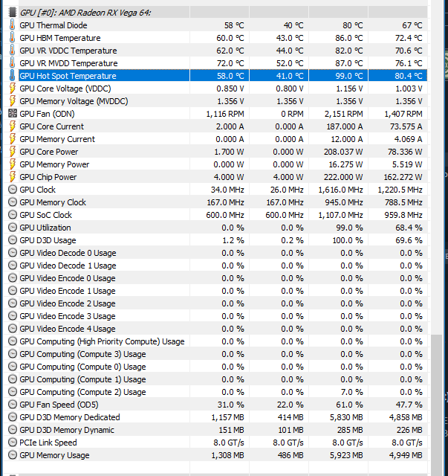
Task: Click round icon beside GPU Memory Usage
Action: [13, 455]
